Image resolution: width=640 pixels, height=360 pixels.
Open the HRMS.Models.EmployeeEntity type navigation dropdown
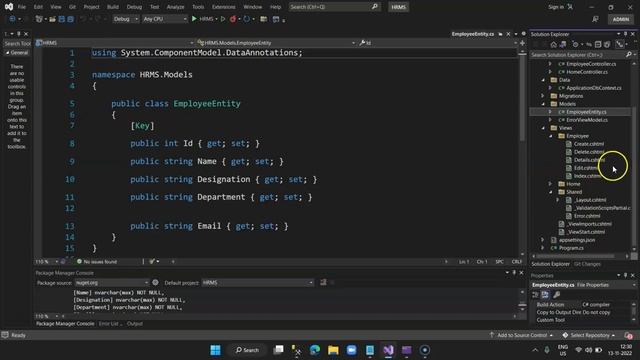pyautogui.click(x=276, y=42)
